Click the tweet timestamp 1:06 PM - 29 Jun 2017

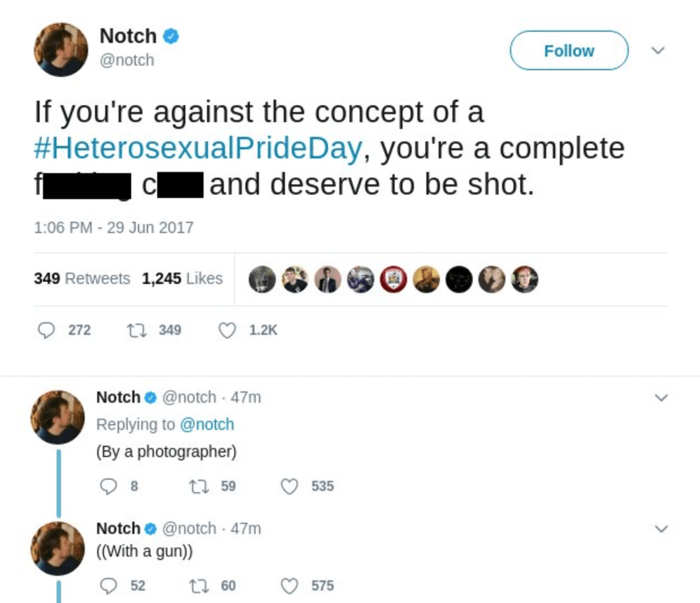click(x=114, y=227)
